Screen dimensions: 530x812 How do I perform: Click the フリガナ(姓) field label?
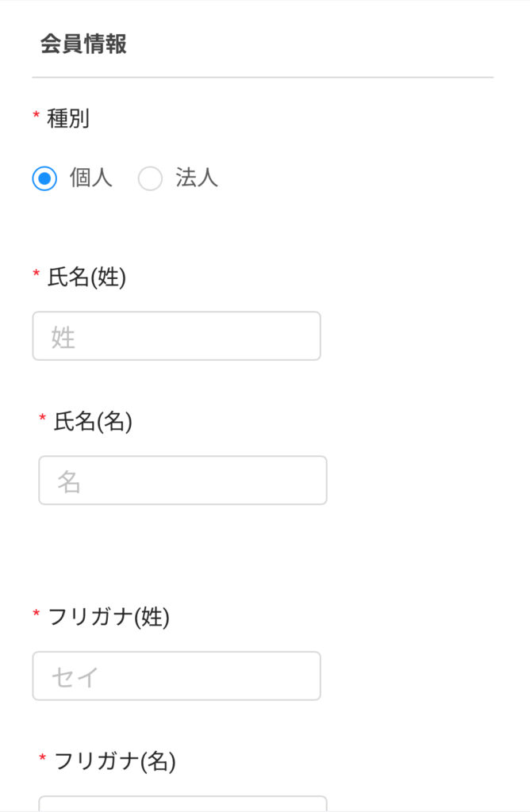click(109, 618)
